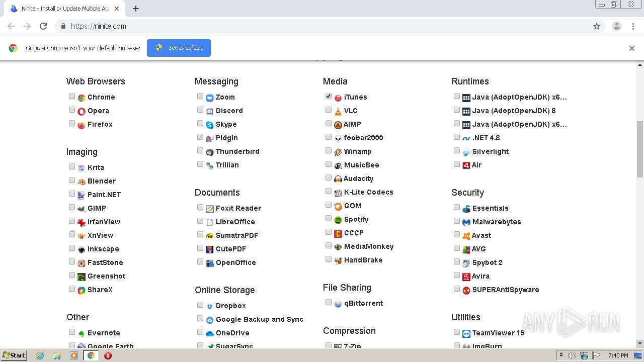Click the qBittorrent icon
644x362 pixels.
point(338,304)
